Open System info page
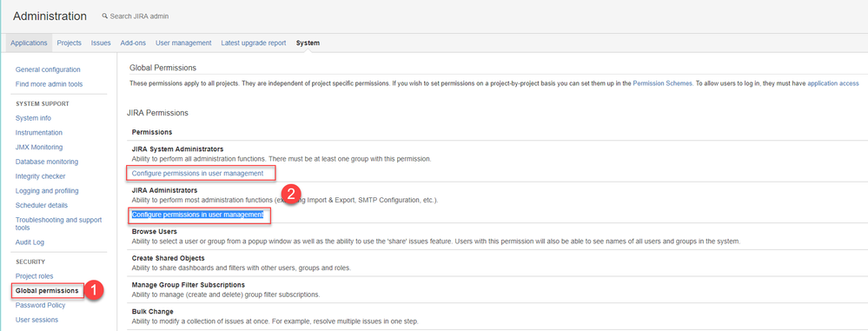Viewport: 868px width, 331px height. click(x=33, y=118)
